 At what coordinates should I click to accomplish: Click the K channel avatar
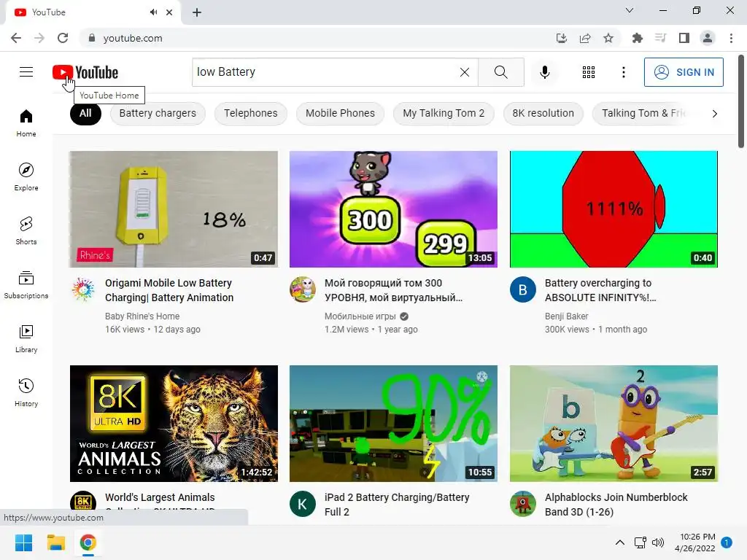[303, 504]
